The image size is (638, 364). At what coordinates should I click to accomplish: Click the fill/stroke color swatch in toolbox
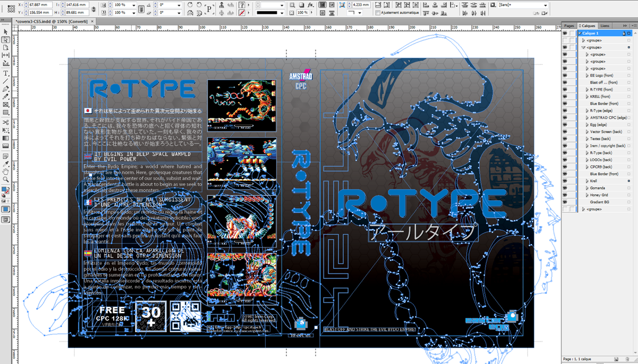[x=5, y=190]
